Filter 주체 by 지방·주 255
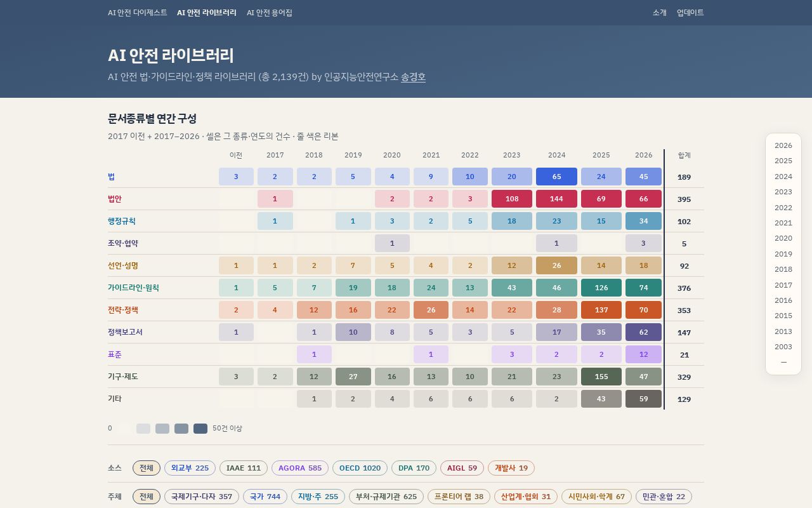This screenshot has width=812, height=508. pos(318,497)
